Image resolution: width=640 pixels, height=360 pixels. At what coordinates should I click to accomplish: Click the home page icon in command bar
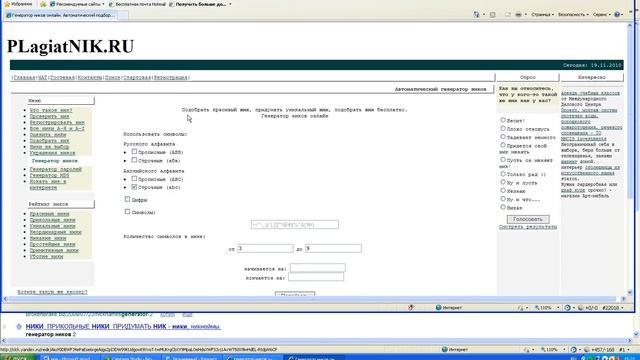(x=476, y=14)
